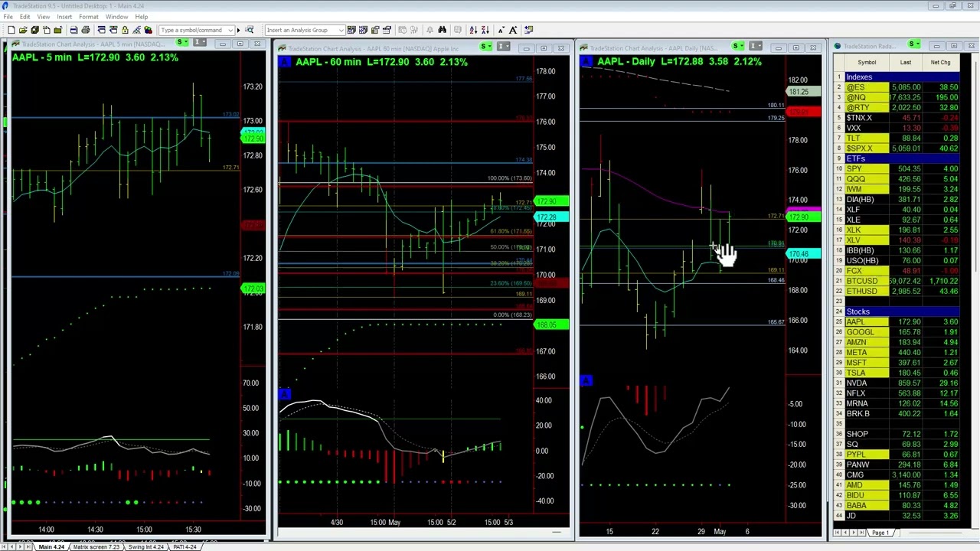Click the blue square marker on 60 min chart
The height and width of the screenshot is (551, 980).
pos(284,394)
